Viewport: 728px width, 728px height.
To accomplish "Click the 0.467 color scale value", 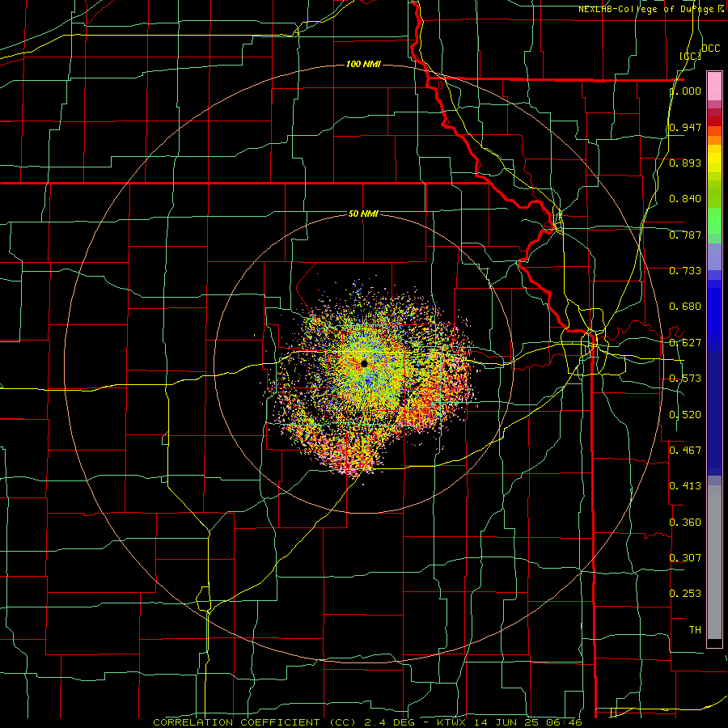I will [685, 451].
